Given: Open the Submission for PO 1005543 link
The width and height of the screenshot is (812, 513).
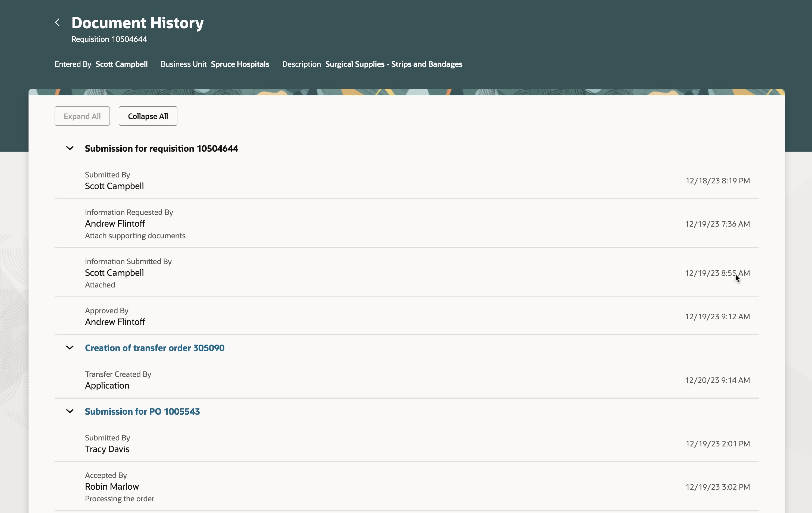Looking at the screenshot, I should (142, 411).
